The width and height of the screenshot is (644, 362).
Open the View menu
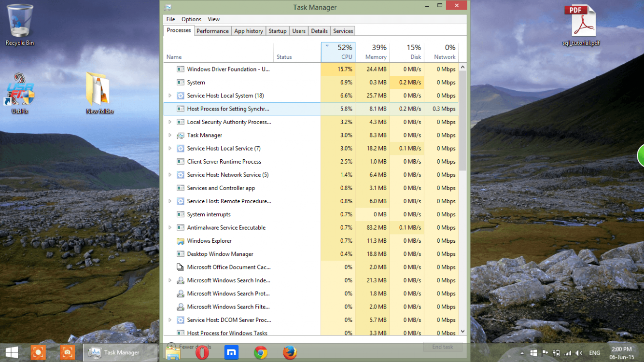(x=214, y=19)
